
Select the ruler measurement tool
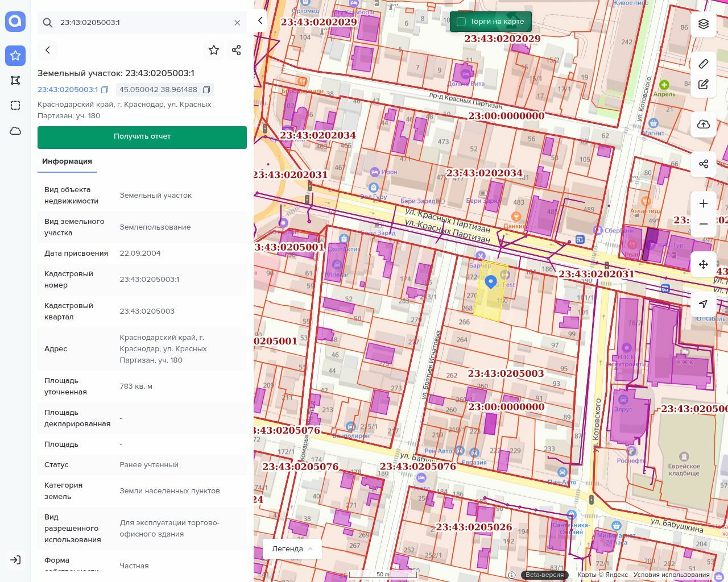coord(704,64)
